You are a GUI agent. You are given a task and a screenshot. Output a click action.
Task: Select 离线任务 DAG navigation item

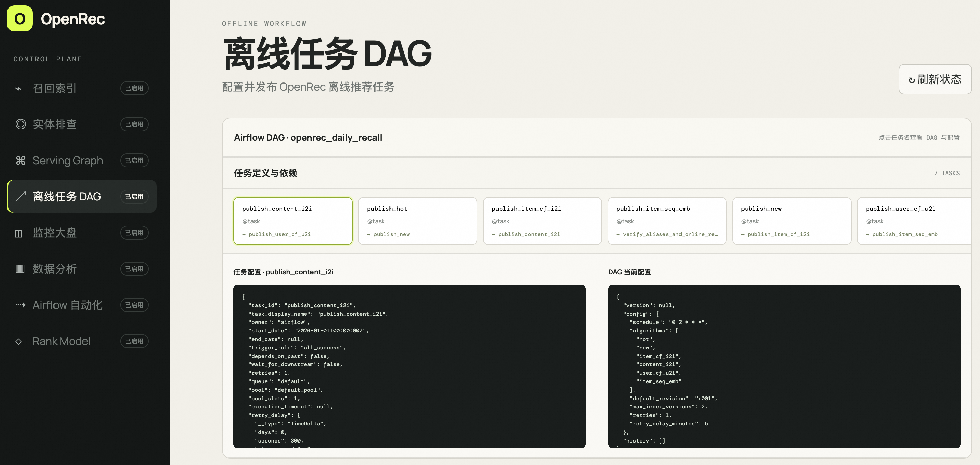point(82,196)
